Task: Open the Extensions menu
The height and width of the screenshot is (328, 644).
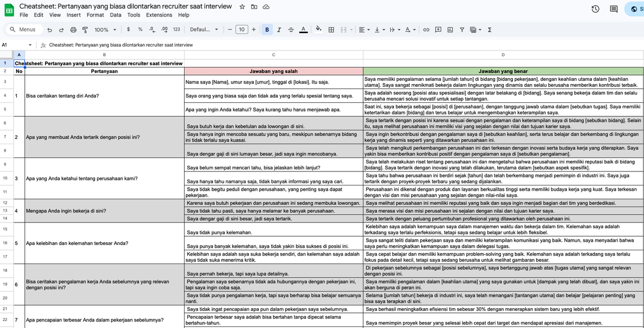Action: point(159,15)
